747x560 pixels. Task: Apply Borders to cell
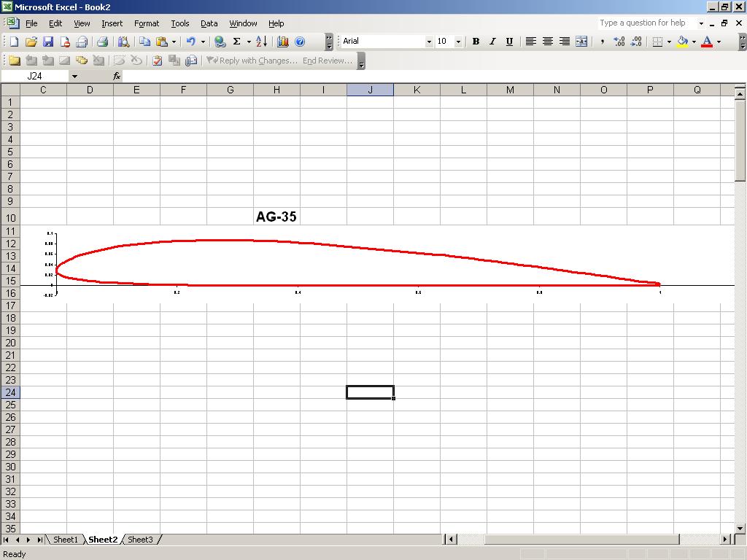pos(657,42)
